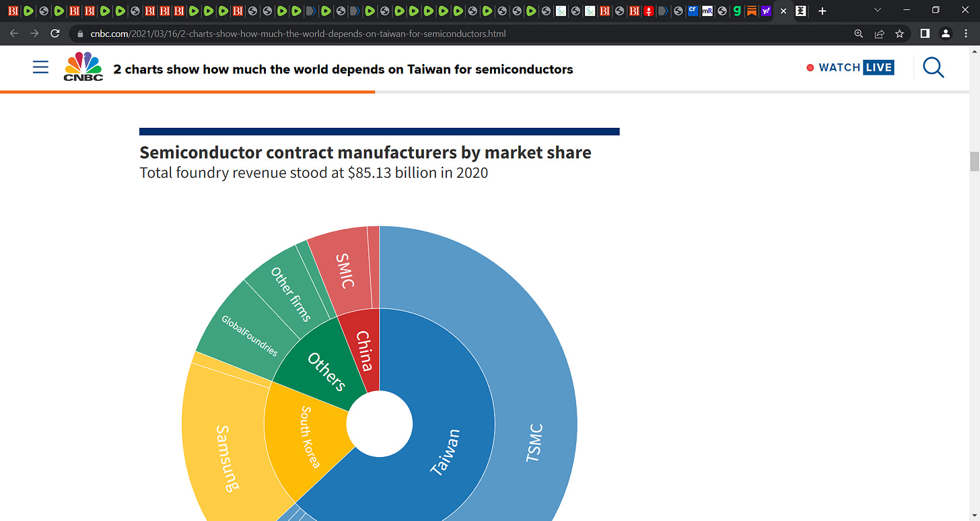The height and width of the screenshot is (521, 980).
Task: Switch to the orange bookmark-icon tab
Action: (752, 11)
